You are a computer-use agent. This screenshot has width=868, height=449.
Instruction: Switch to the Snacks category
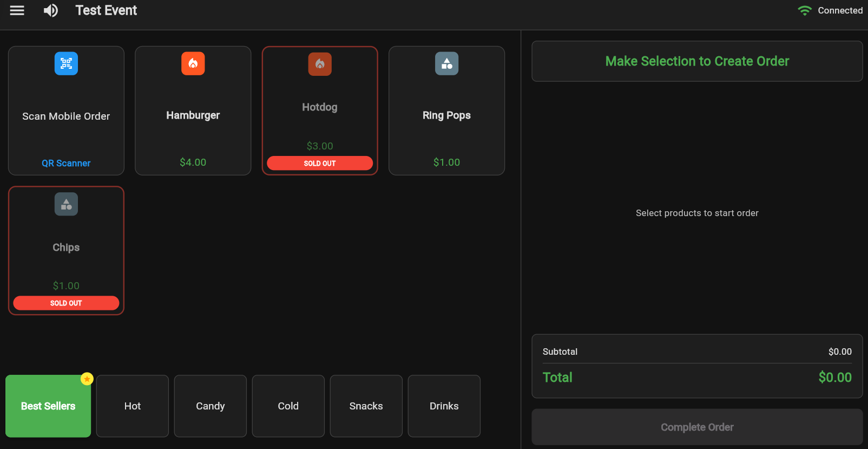click(366, 406)
